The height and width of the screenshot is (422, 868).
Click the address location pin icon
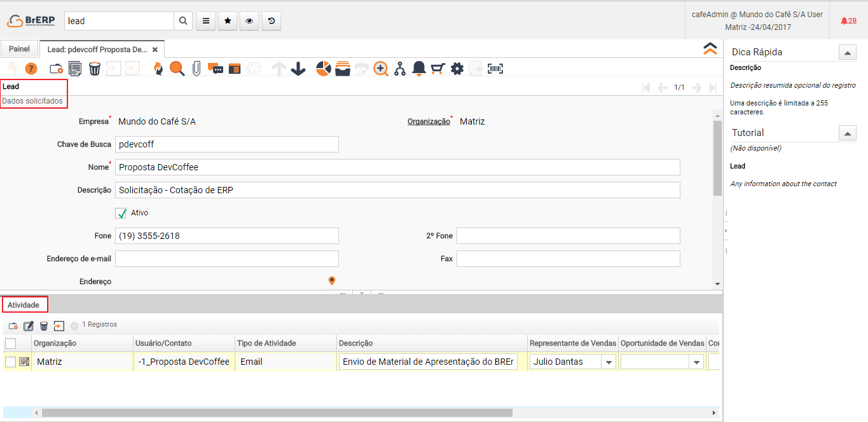331,281
